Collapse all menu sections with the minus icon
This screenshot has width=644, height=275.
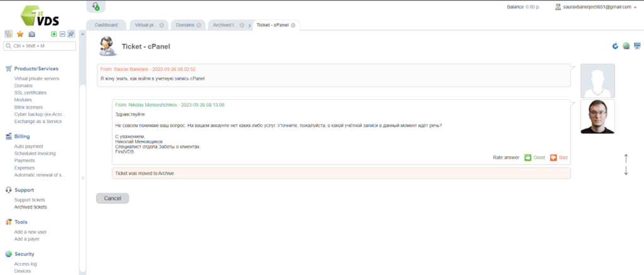pos(62,34)
